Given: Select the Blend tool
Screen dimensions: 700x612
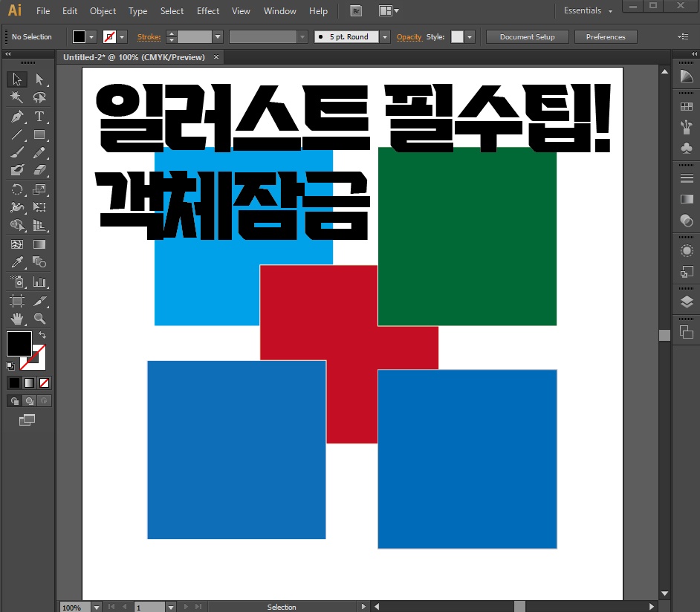Looking at the screenshot, I should point(39,262).
